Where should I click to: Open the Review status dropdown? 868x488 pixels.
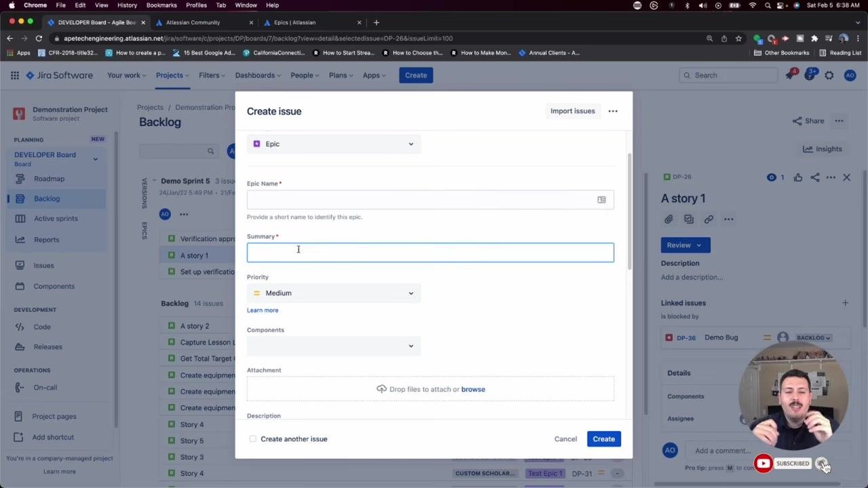[x=685, y=245]
